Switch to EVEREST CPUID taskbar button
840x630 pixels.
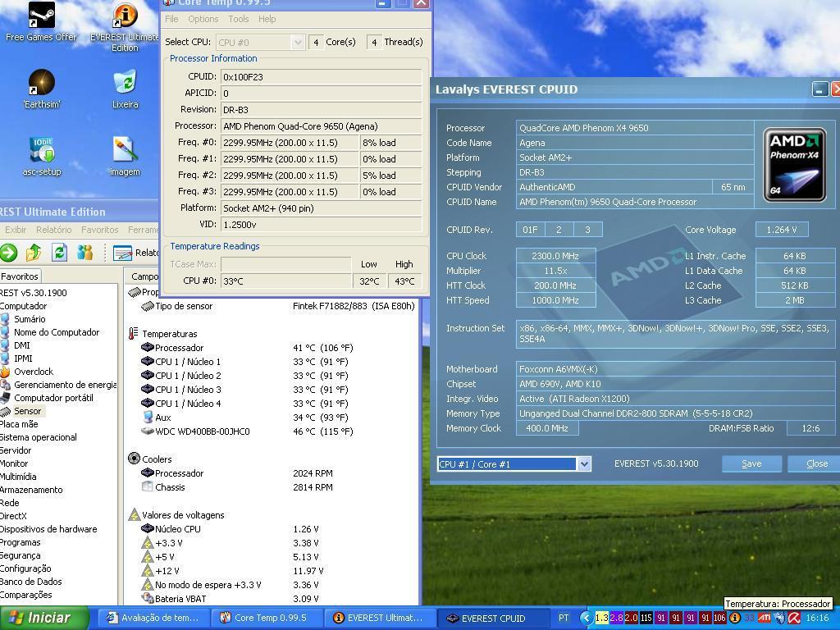coord(493,618)
